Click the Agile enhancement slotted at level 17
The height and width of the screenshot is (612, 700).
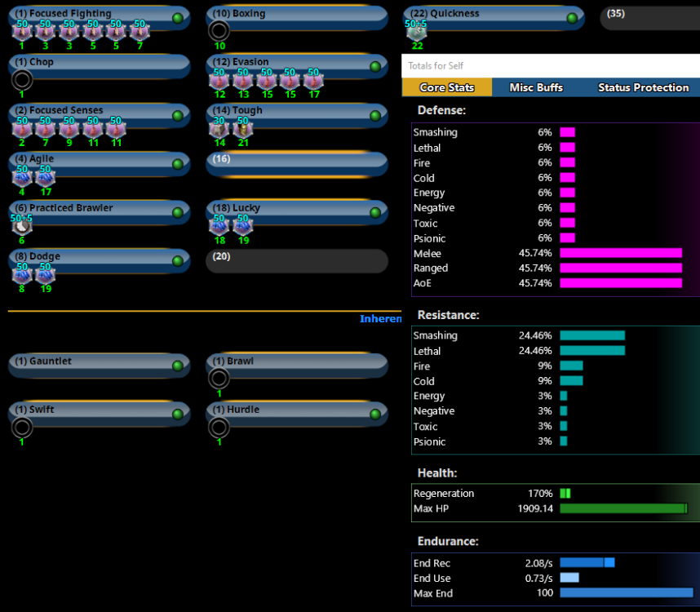(46, 177)
